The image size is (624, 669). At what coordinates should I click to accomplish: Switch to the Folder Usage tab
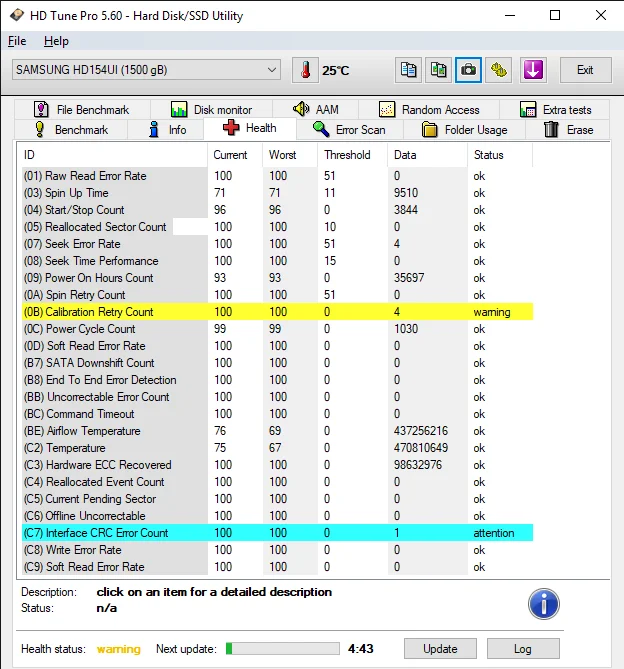[x=464, y=130]
